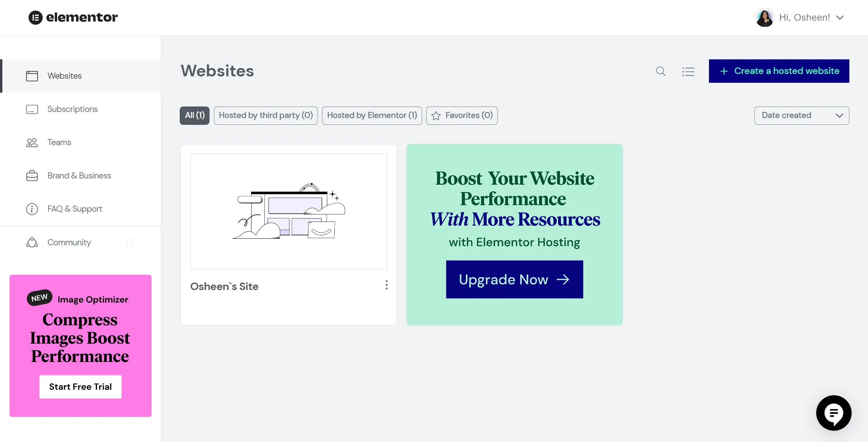
Task: Click the Boost Your Website Performance heading
Action: click(x=514, y=198)
